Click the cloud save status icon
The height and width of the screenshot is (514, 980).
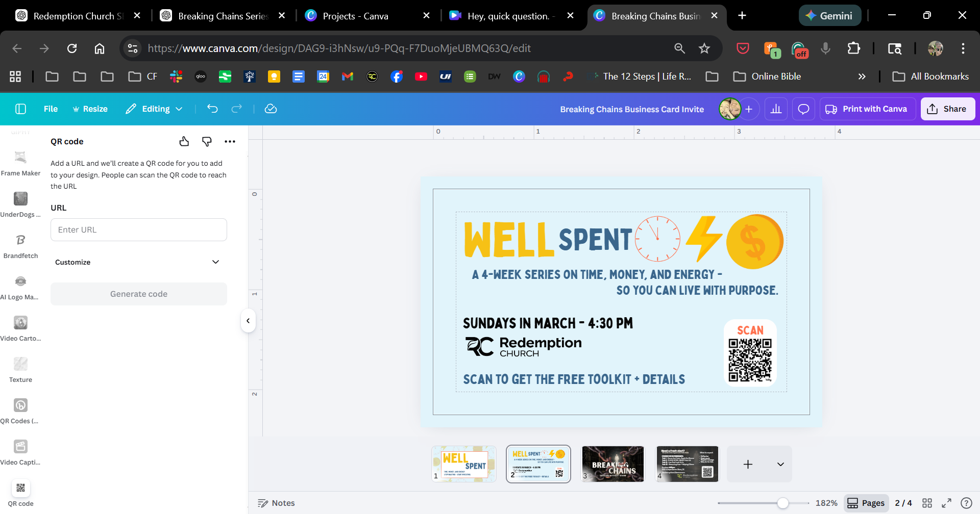pyautogui.click(x=271, y=109)
